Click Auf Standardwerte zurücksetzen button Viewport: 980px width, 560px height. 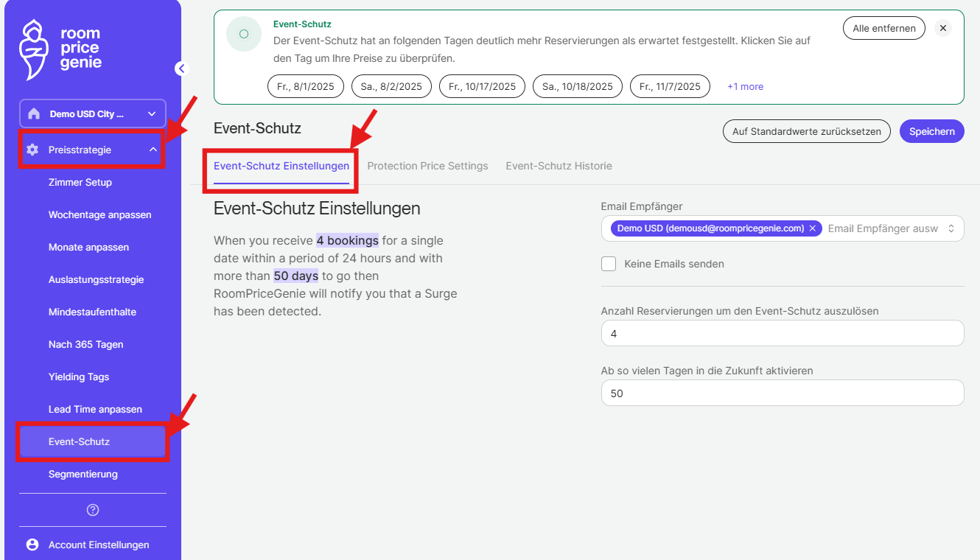pyautogui.click(x=806, y=131)
